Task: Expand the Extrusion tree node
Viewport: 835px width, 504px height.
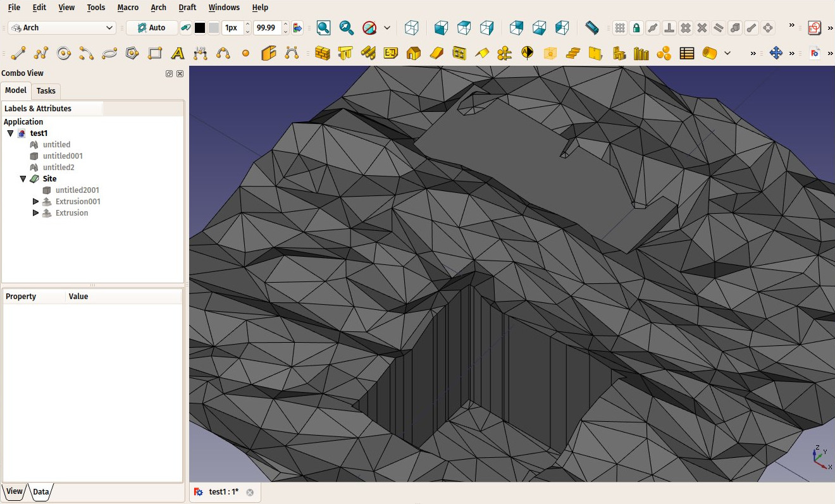Action: pyautogui.click(x=35, y=213)
